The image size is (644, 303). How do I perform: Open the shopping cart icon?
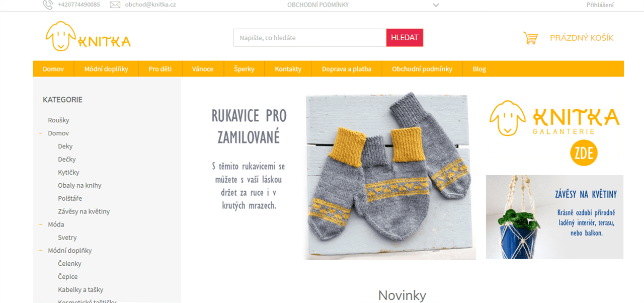click(530, 38)
